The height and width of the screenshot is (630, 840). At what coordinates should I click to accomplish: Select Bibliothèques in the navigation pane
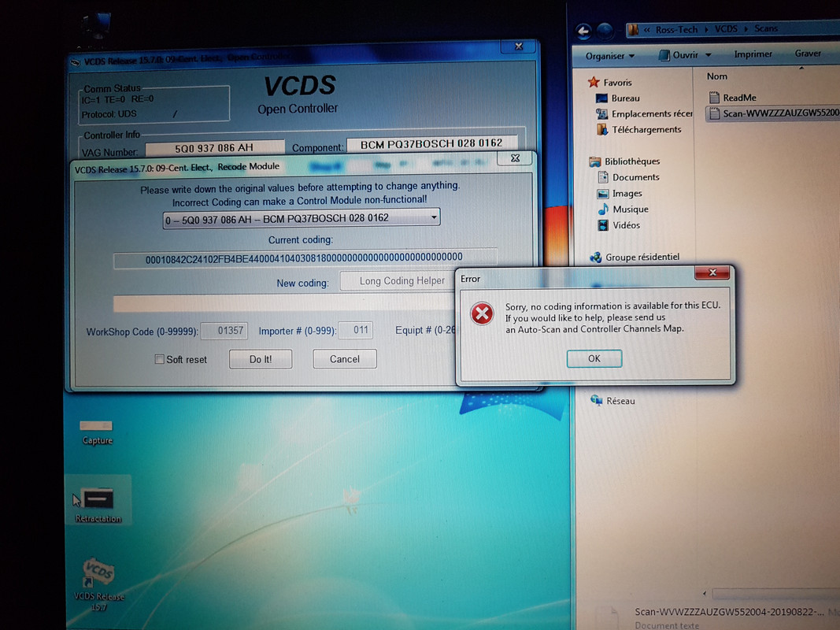click(624, 161)
